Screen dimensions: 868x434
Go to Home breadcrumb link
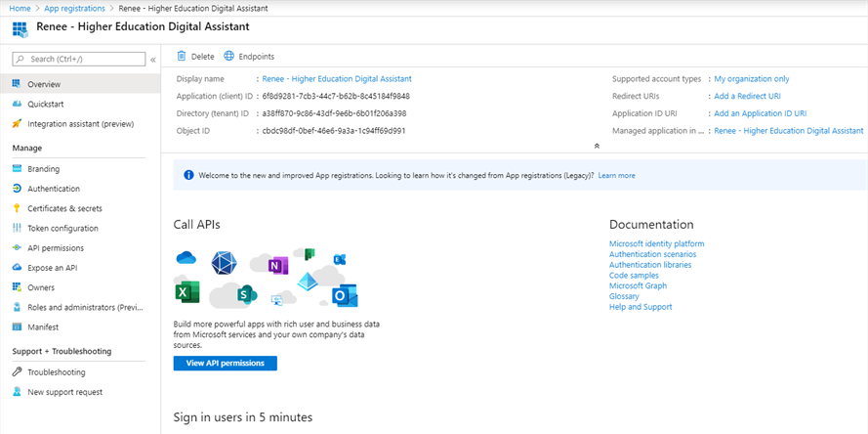pos(20,9)
